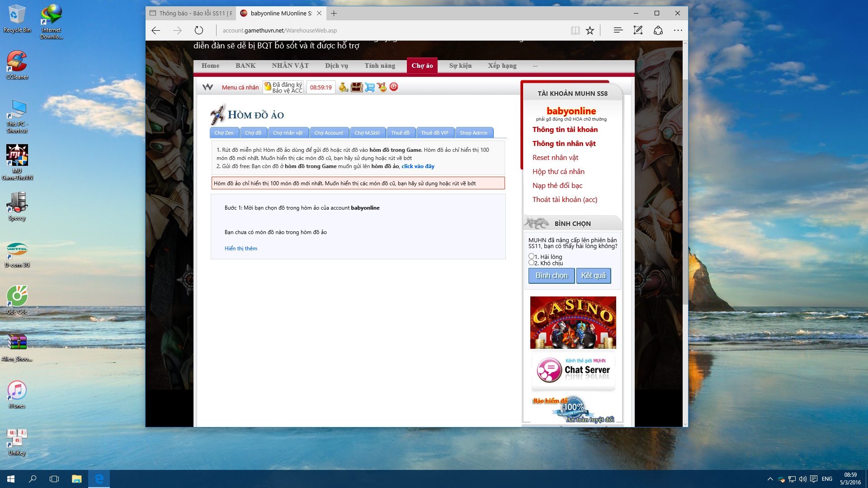Viewport: 868px width, 488px height.
Task: Select the 'Hài lòng' poll option
Action: (532, 256)
